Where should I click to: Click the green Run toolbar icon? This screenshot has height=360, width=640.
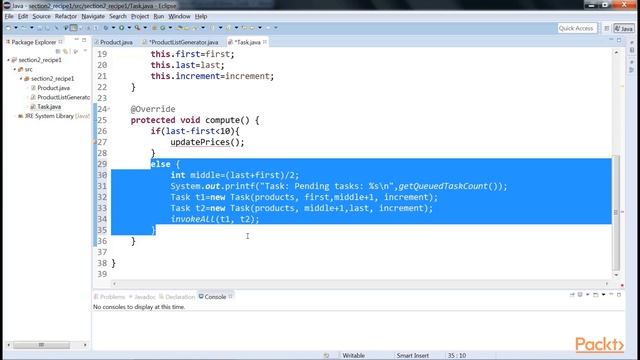click(x=121, y=28)
